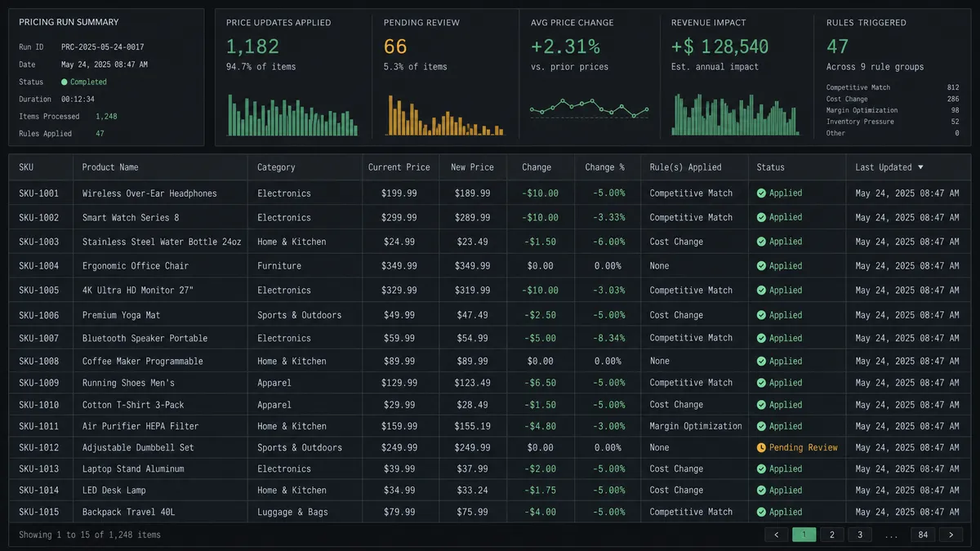
Task: Click the Revenue Impact bar chart
Action: click(735, 113)
